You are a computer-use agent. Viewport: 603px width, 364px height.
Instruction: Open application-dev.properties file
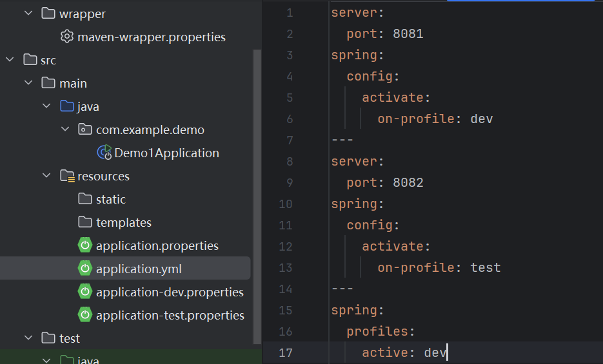[170, 292]
